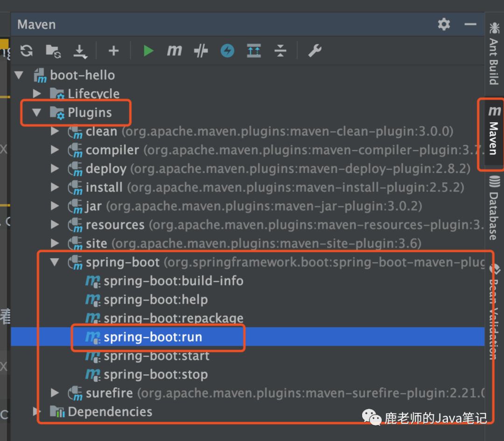Select the spring-boot plugin row

[x=247, y=262]
